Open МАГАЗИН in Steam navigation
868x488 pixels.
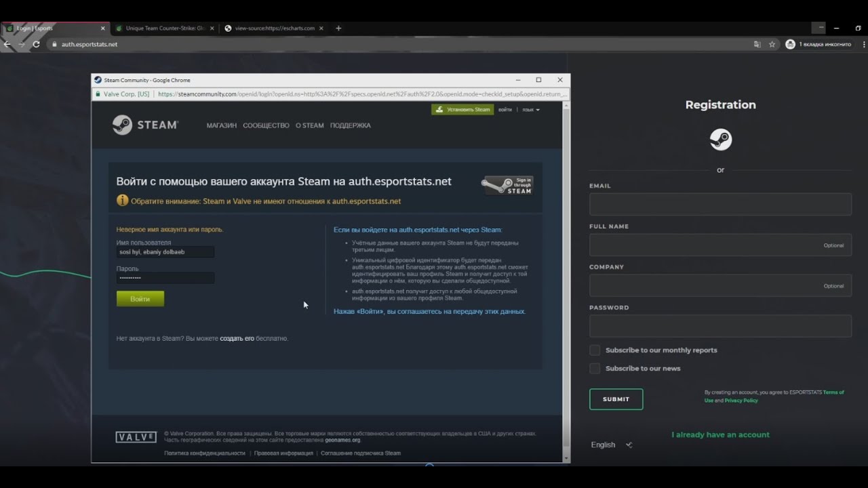coord(222,125)
